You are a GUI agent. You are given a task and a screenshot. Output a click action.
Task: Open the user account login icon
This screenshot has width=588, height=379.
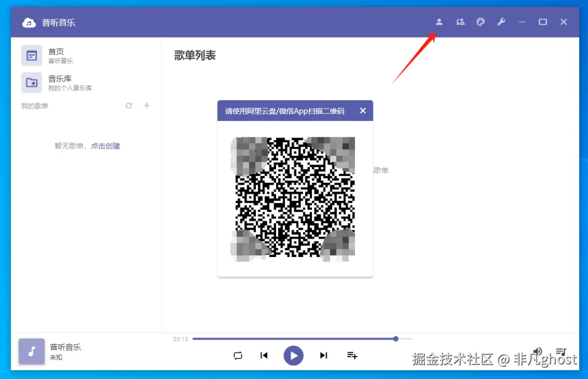pyautogui.click(x=439, y=22)
